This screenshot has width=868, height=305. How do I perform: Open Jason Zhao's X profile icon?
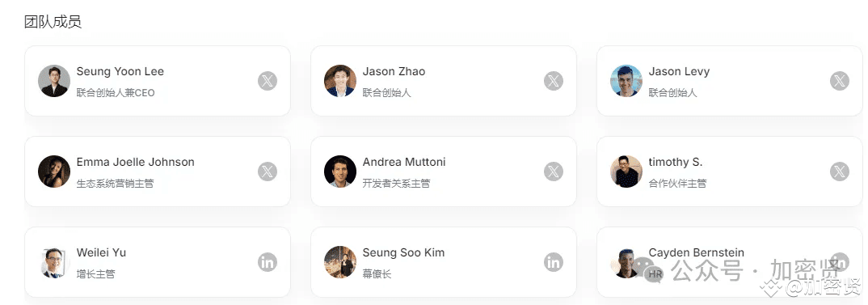coord(554,81)
